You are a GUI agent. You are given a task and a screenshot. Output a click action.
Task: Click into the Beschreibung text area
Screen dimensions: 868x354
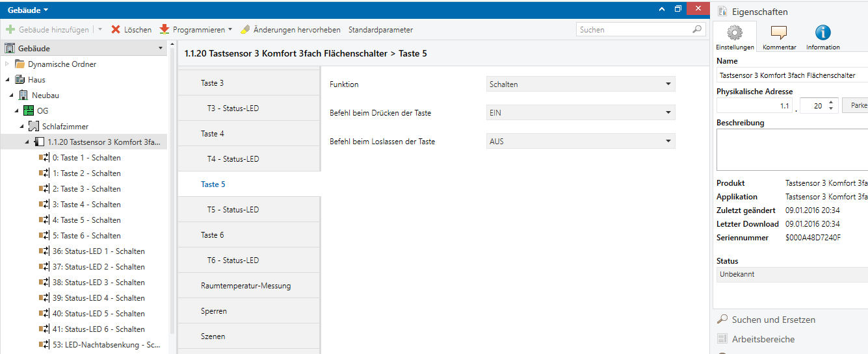pyautogui.click(x=791, y=149)
